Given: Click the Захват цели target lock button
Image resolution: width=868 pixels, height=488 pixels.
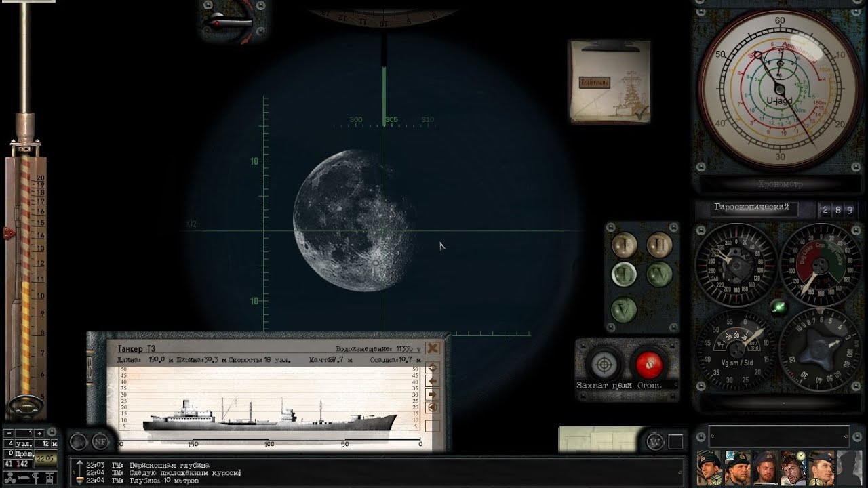Looking at the screenshot, I should 603,365.
